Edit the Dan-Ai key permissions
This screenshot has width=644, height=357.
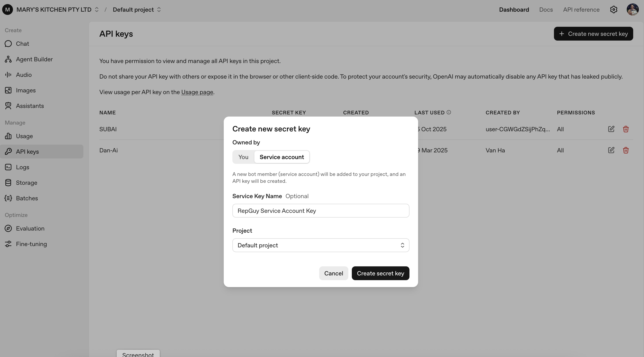click(x=611, y=150)
